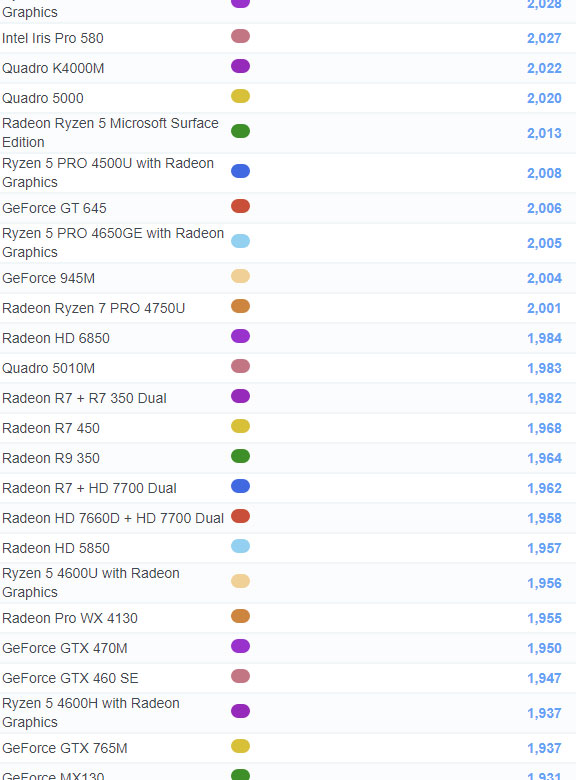Image resolution: width=576 pixels, height=780 pixels.
Task: Click light blue swatch beside Radeon HD 5850
Action: pos(240,546)
